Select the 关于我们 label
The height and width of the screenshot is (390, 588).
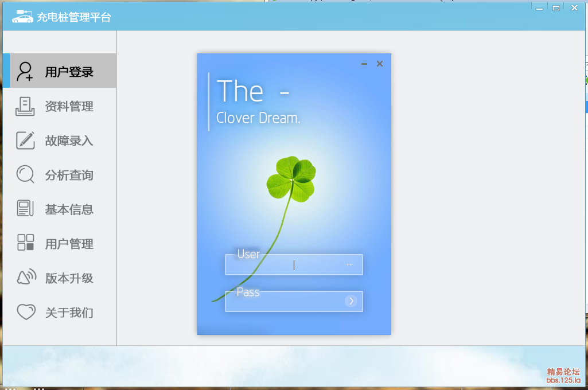69,313
